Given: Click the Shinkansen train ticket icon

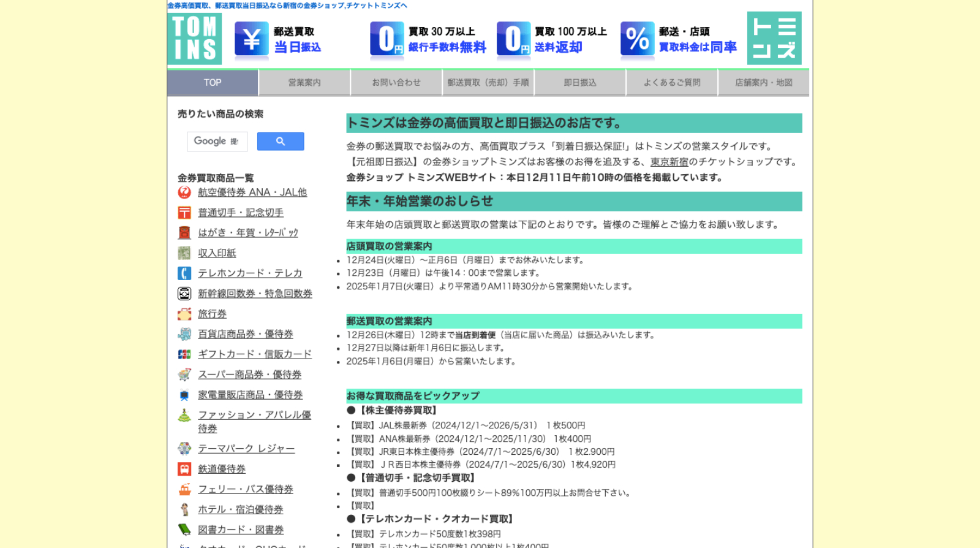Looking at the screenshot, I should pyautogui.click(x=184, y=294).
